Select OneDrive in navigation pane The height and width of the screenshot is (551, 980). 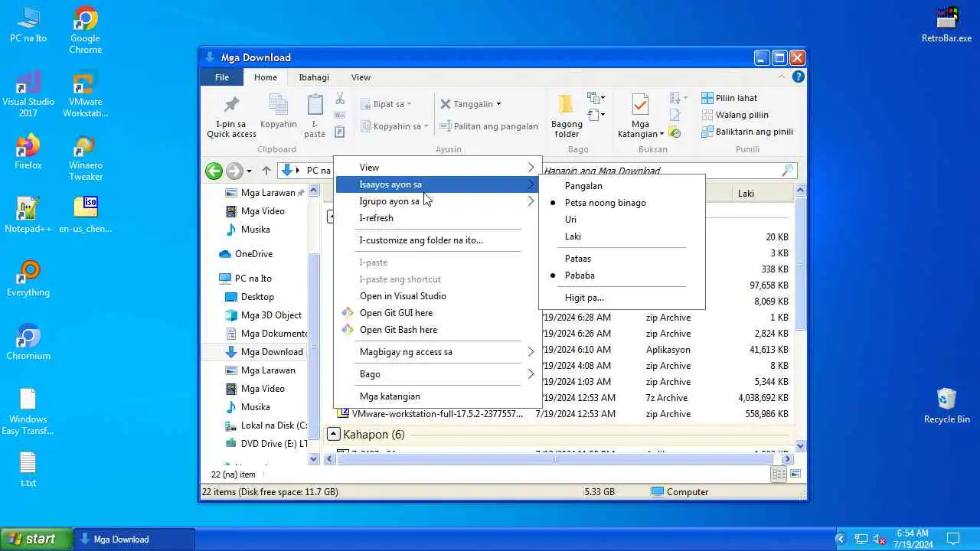click(x=253, y=254)
